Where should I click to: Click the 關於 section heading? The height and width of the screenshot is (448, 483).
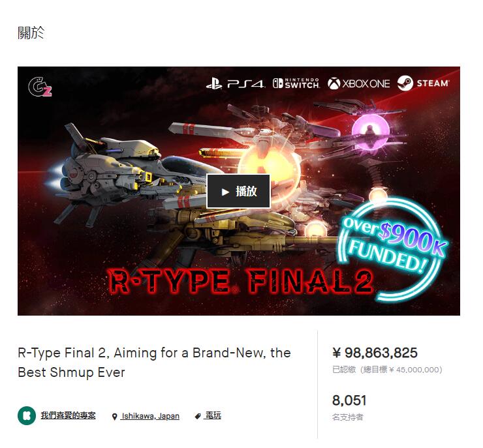tap(31, 33)
